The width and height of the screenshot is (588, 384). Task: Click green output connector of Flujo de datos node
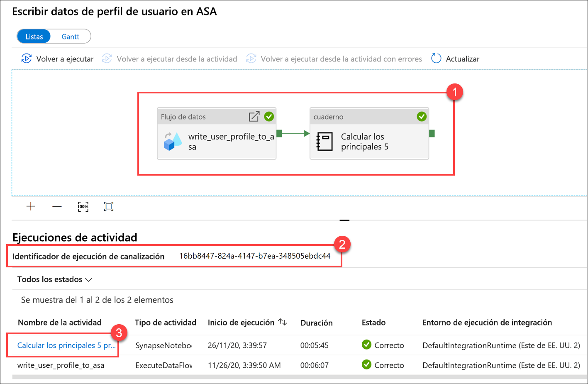point(279,133)
